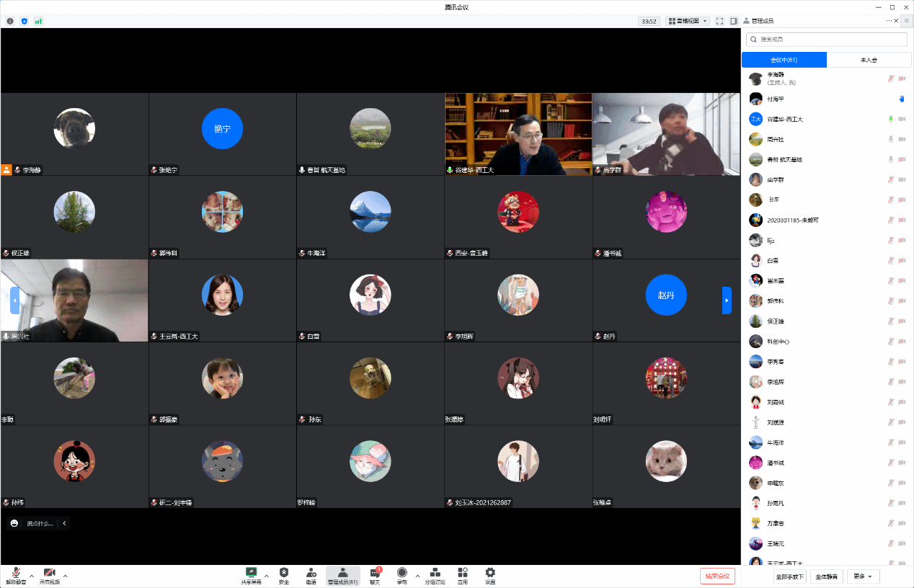914x588 pixels.
Task: Turn on camera (开启视频)
Action: pyautogui.click(x=49, y=575)
